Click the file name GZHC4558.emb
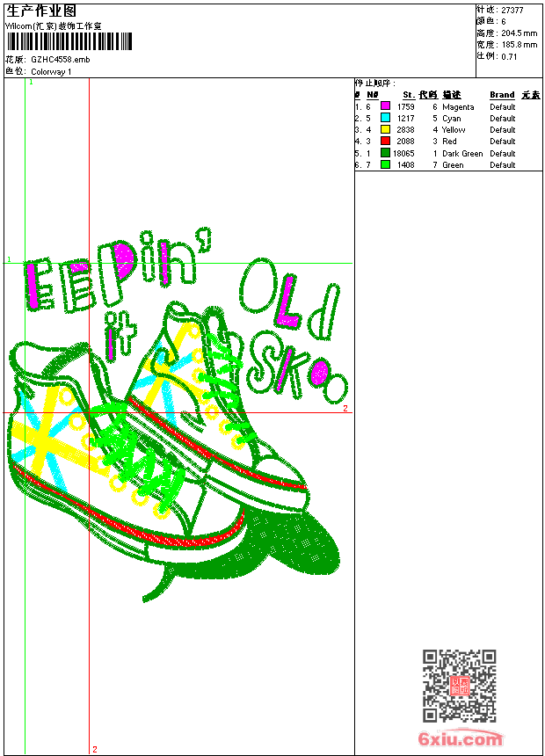This screenshot has width=545, height=756. pyautogui.click(x=60, y=59)
